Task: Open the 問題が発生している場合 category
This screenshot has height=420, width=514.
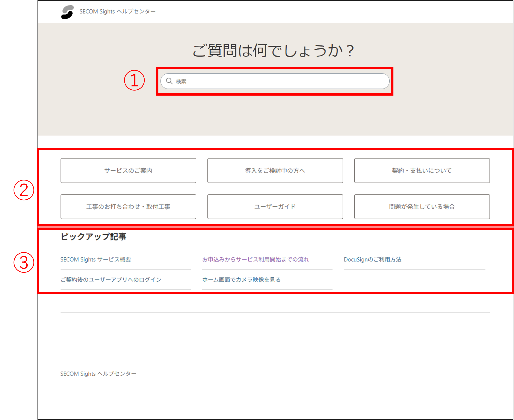Action: [422, 207]
